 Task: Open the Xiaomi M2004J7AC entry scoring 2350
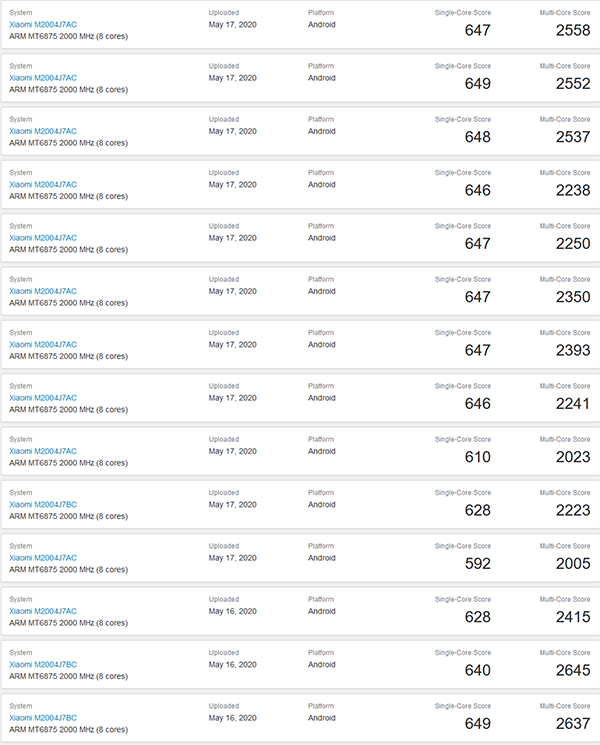coord(43,291)
